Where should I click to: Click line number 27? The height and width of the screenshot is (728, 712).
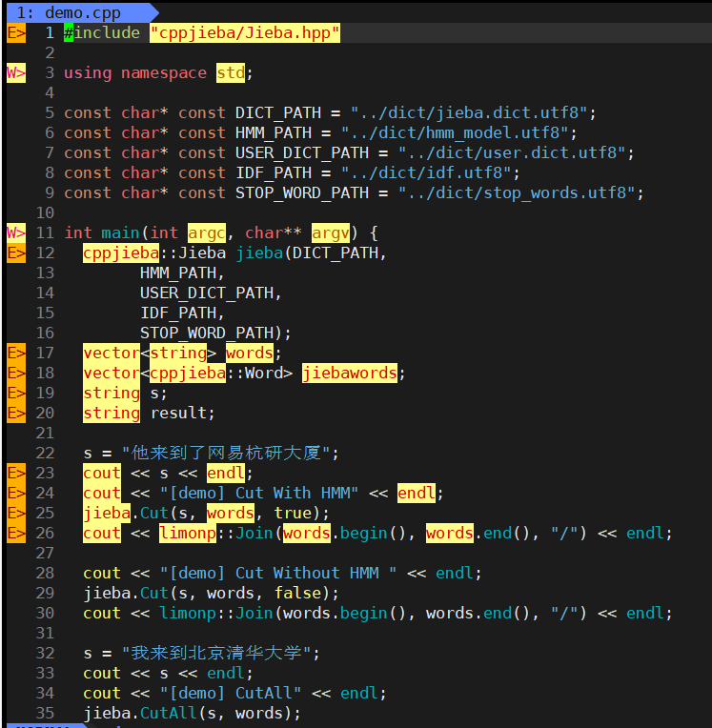(x=45, y=553)
